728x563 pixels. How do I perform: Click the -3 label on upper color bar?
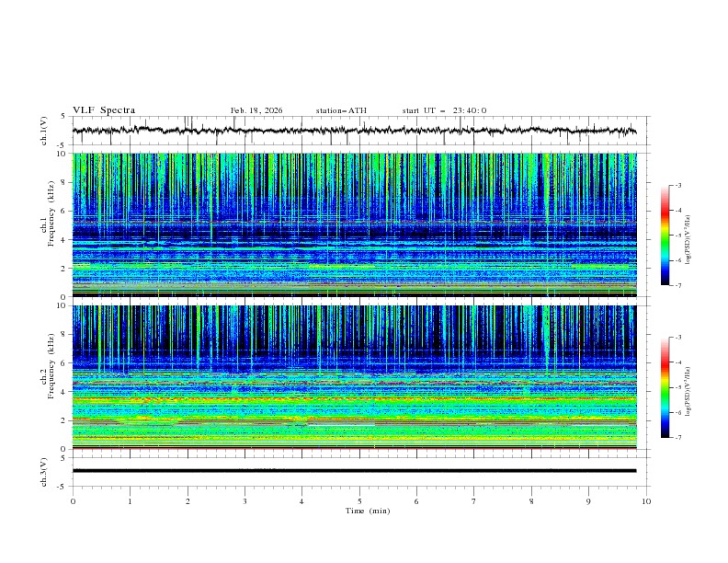(x=677, y=186)
